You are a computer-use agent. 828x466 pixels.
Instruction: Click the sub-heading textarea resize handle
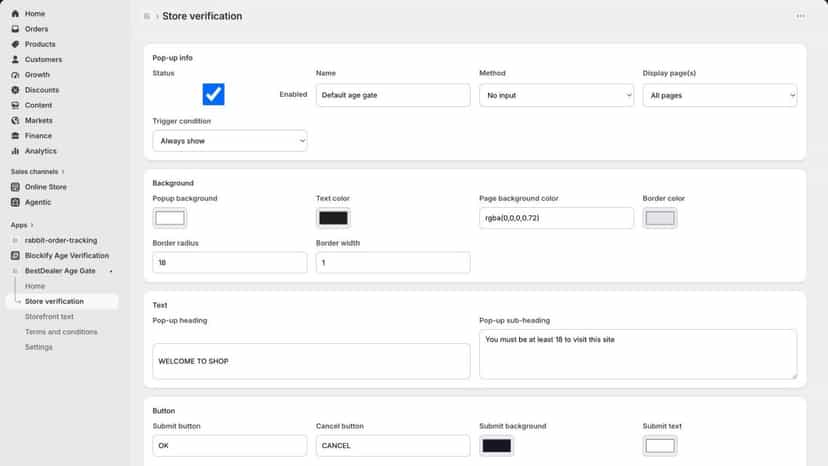794,376
